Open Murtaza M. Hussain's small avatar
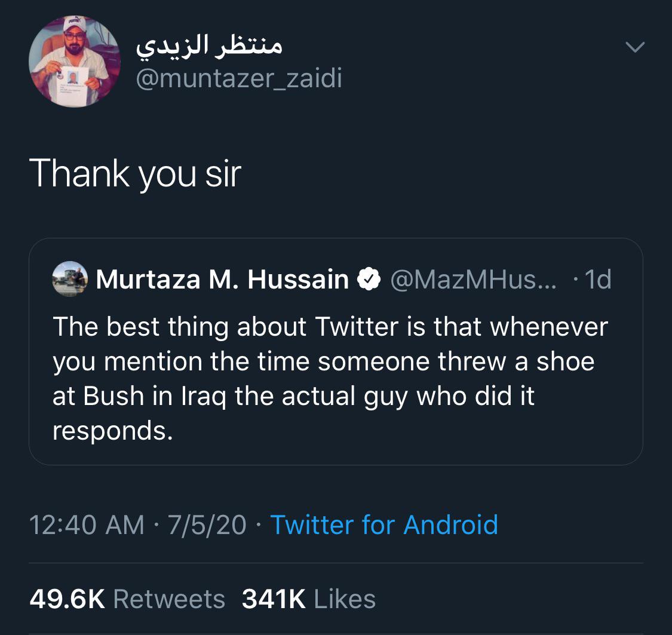 [x=70, y=278]
